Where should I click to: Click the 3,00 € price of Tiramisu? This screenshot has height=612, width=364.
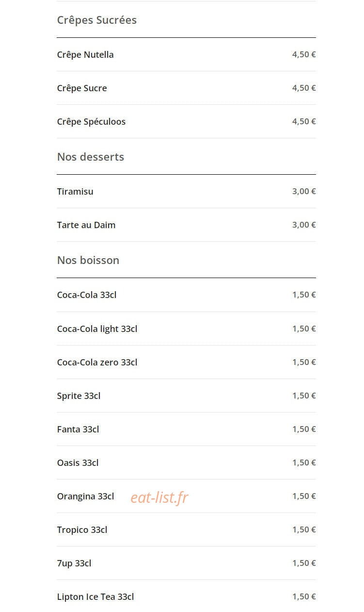point(304,191)
